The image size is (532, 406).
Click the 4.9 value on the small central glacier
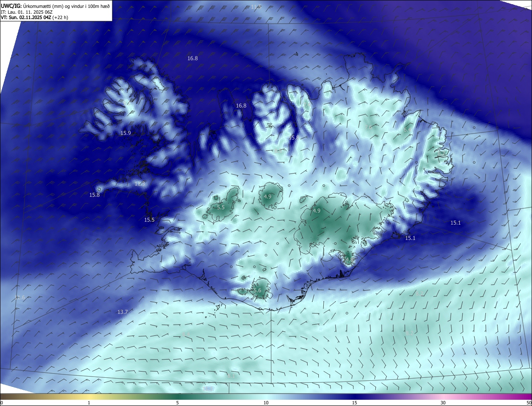[268, 196]
